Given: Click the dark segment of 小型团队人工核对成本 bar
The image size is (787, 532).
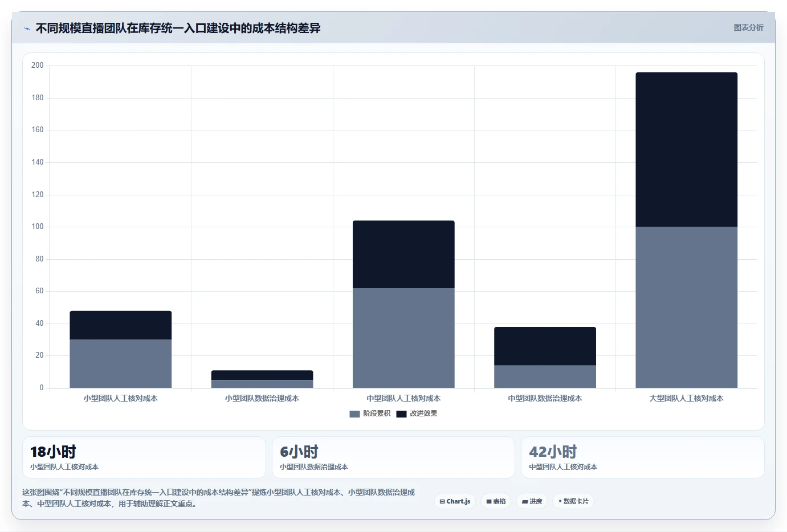Looking at the screenshot, I should pyautogui.click(x=121, y=325).
